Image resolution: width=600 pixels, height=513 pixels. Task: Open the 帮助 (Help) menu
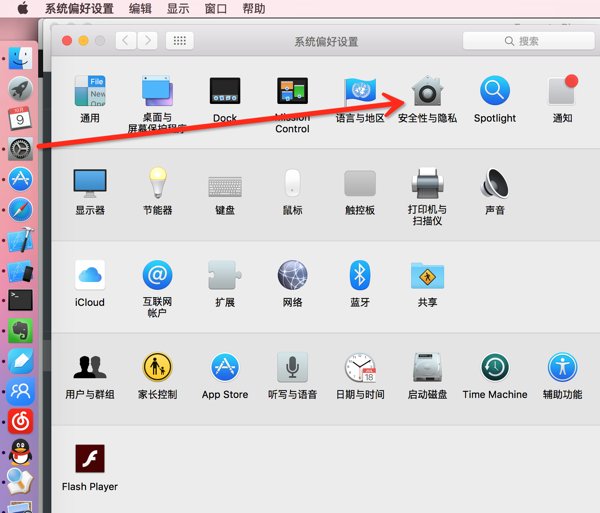tap(254, 8)
